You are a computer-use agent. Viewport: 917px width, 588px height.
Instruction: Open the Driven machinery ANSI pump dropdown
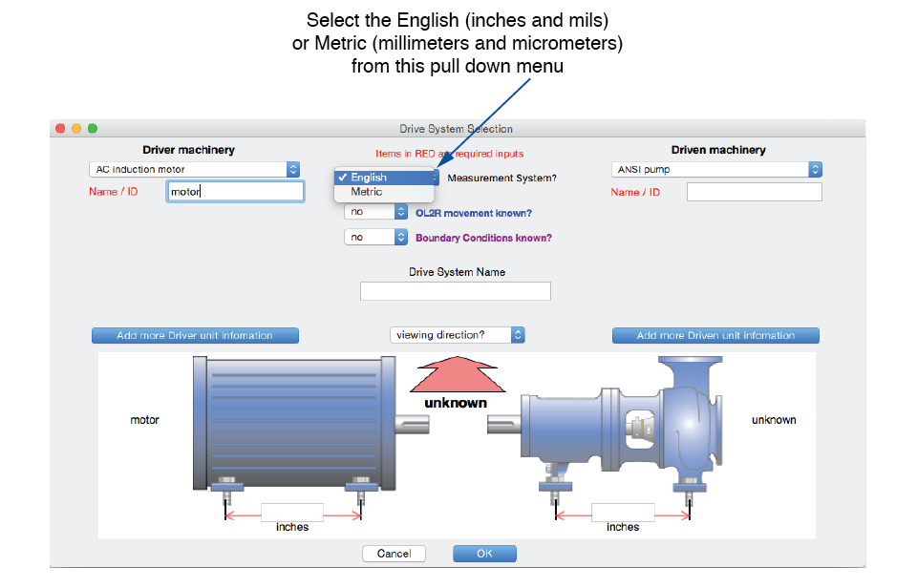[x=716, y=170]
